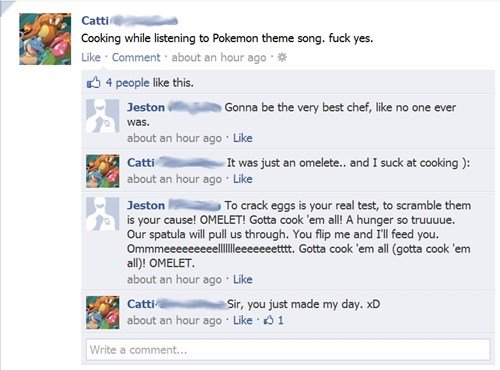Click Catti's avatar on the omelete comment
Image resolution: width=500 pixels, height=370 pixels.
[103, 171]
